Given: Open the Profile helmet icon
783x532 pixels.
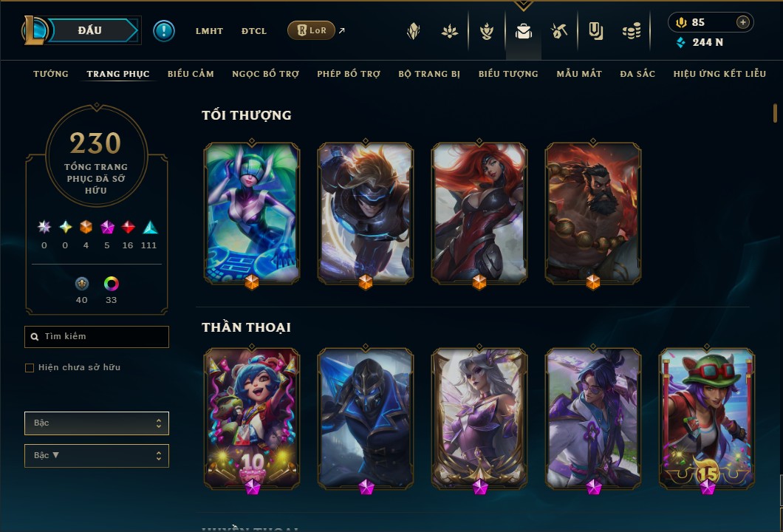Looking at the screenshot, I should [x=414, y=32].
